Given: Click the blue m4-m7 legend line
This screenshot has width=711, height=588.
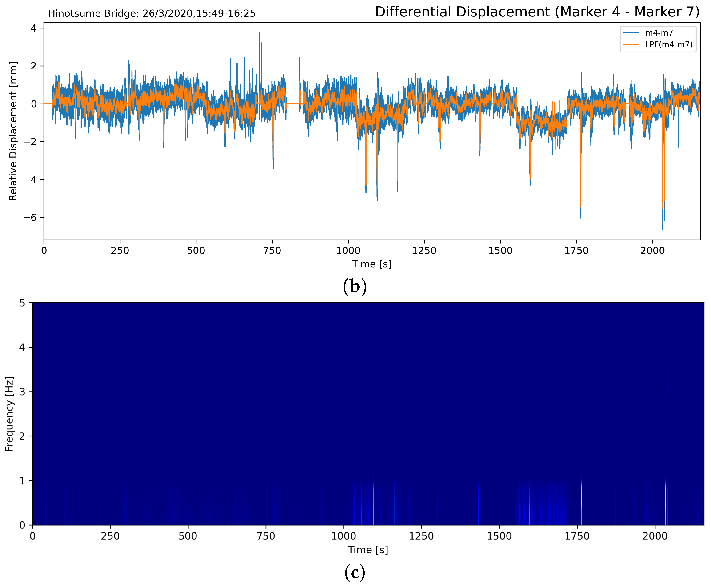Looking at the screenshot, I should pos(631,33).
